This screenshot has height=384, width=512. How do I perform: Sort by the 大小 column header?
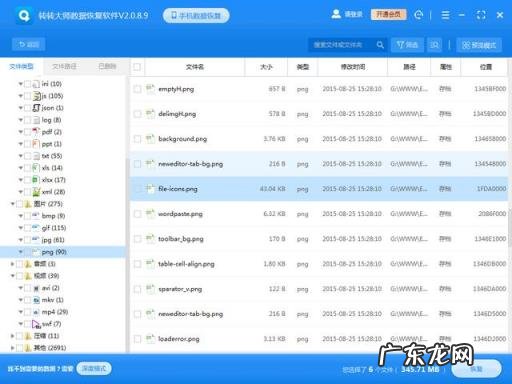[x=266, y=67]
